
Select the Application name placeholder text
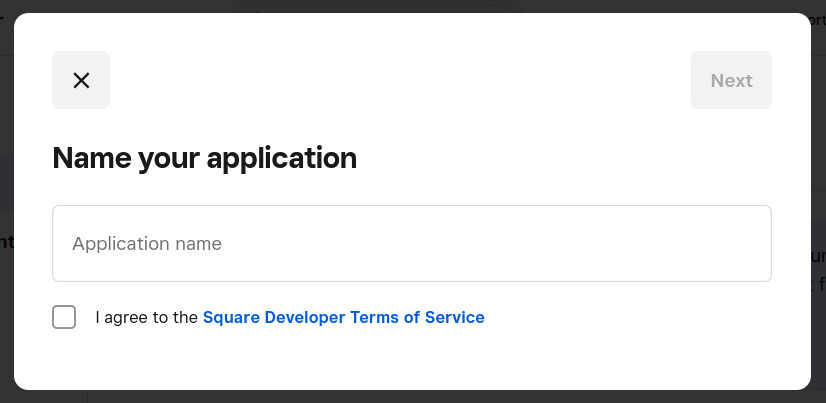click(147, 244)
